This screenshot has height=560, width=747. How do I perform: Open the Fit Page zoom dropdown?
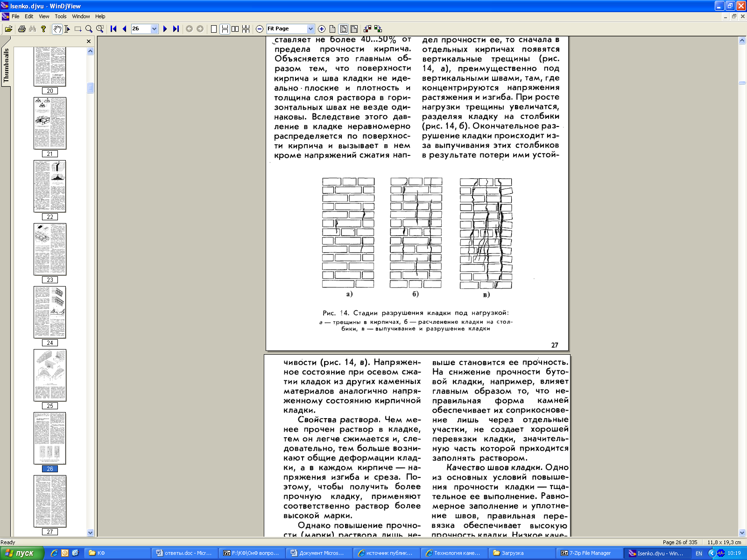(x=311, y=29)
